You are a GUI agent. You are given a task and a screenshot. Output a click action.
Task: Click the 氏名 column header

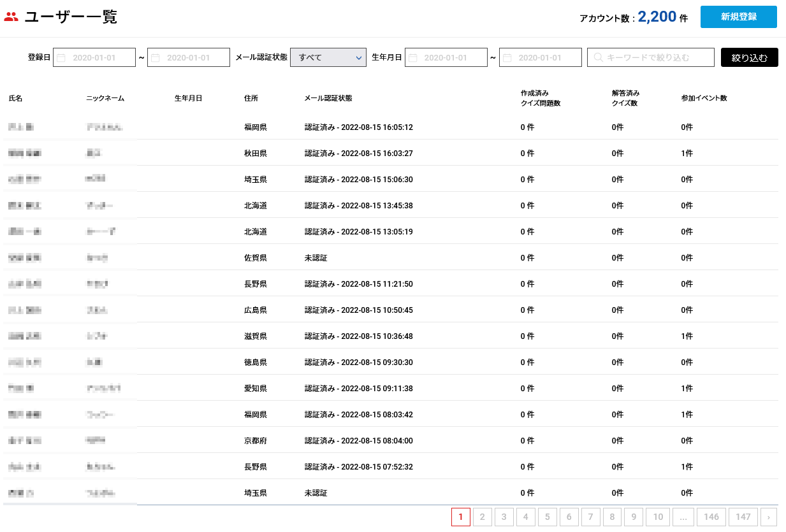click(15, 99)
